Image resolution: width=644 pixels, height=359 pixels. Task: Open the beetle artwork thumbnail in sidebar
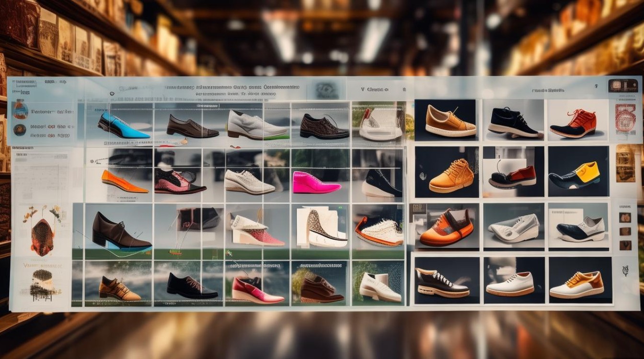coord(42,231)
